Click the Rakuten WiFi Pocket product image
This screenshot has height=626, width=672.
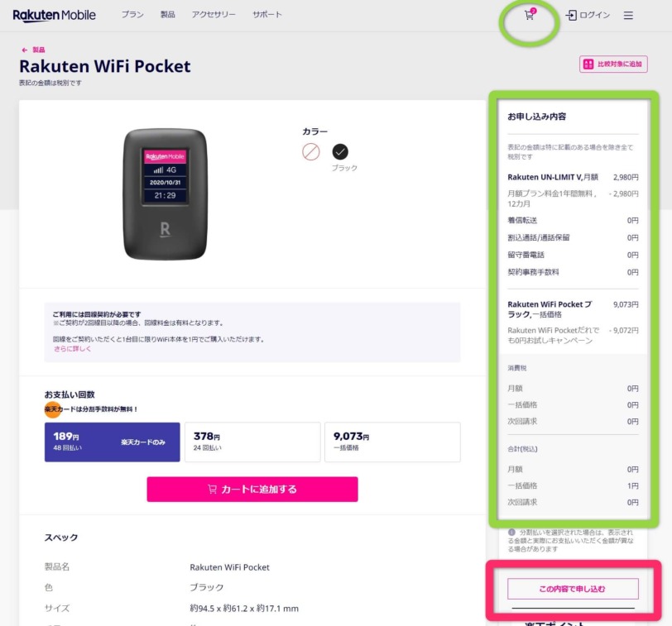coord(165,194)
